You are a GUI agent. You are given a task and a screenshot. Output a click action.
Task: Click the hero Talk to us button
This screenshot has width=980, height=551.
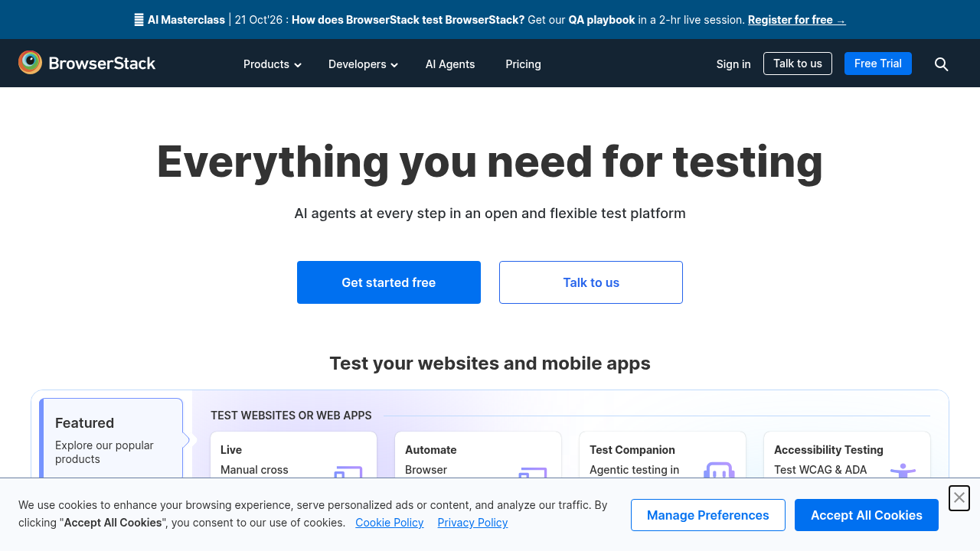point(591,282)
